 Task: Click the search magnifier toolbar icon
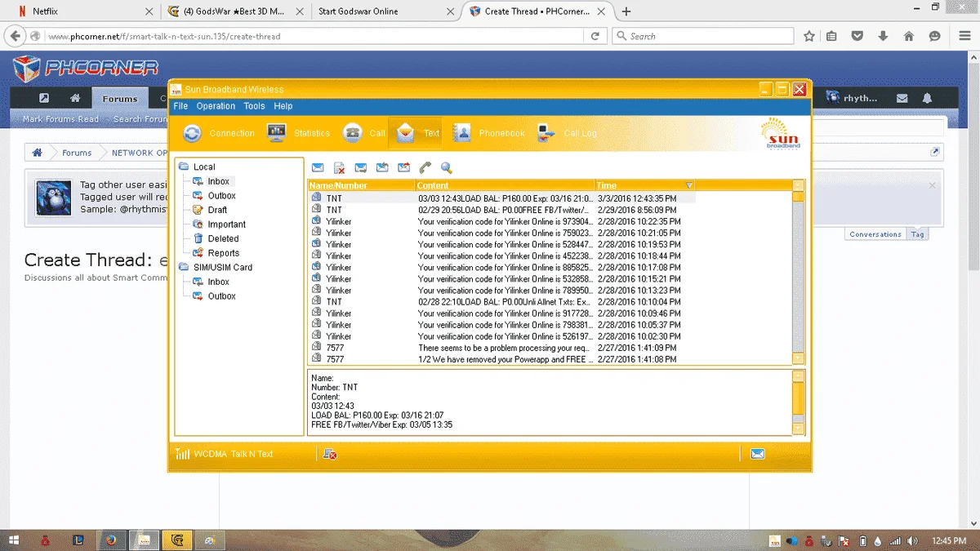pos(447,168)
